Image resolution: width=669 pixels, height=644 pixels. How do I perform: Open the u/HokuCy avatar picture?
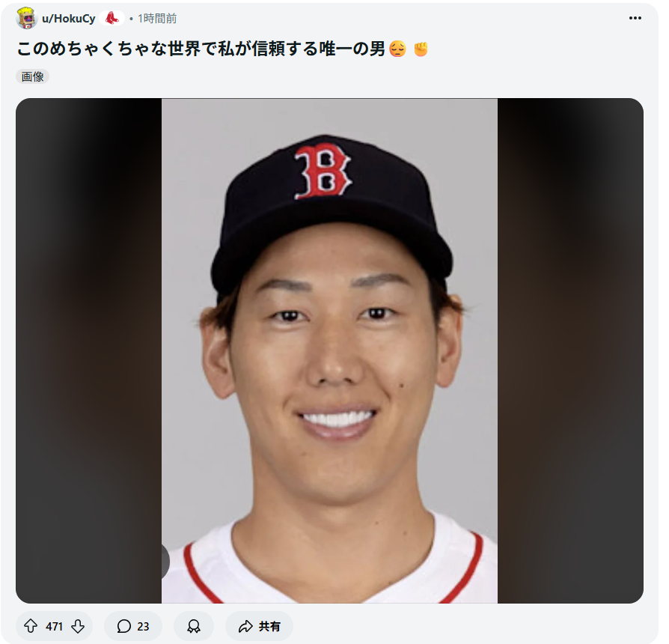[26, 18]
